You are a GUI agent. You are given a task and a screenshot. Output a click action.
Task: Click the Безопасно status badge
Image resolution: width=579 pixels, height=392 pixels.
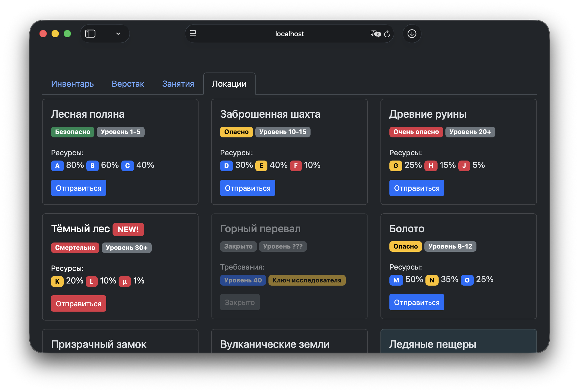pyautogui.click(x=73, y=132)
